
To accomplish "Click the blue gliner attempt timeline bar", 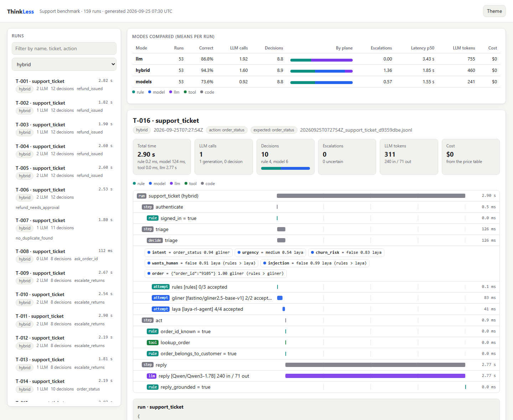I will click(280, 298).
